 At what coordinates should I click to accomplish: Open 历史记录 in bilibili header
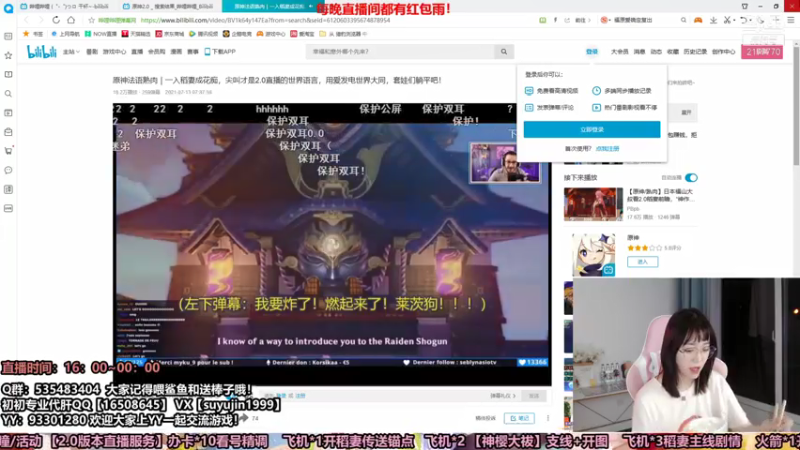point(695,52)
